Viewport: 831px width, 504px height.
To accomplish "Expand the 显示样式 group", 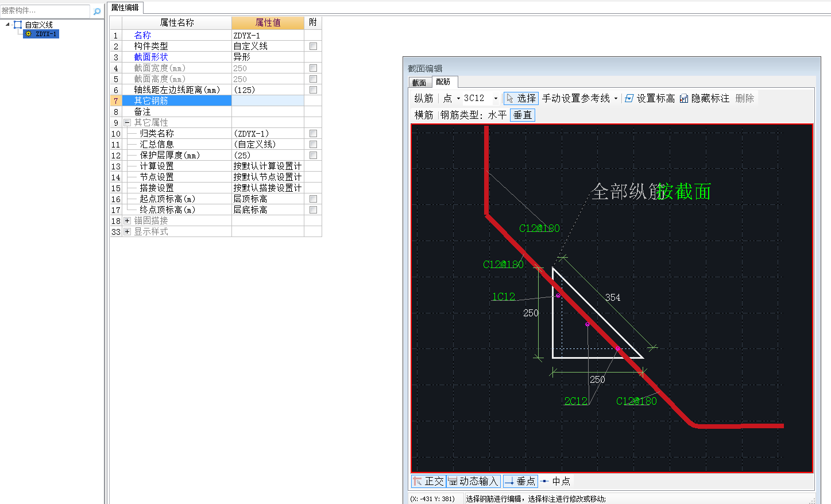I will click(x=127, y=231).
